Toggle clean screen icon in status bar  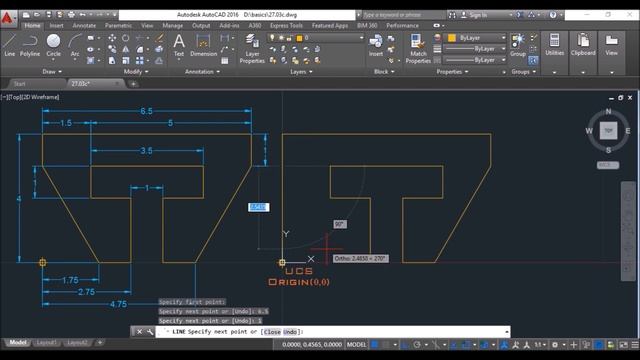point(623,345)
